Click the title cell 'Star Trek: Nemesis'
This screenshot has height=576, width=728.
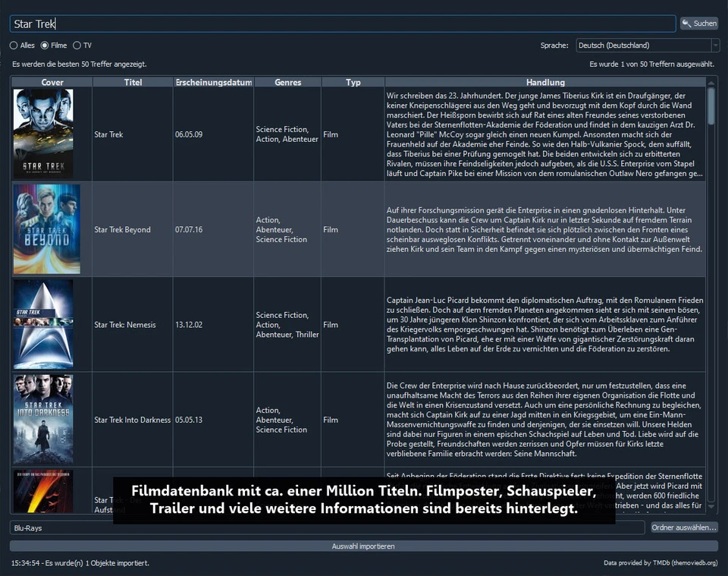[125, 325]
